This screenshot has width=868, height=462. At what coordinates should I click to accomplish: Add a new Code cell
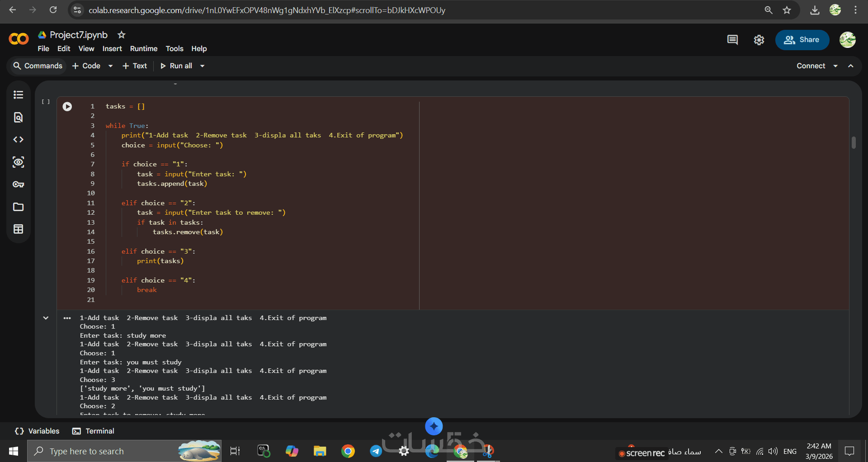pos(86,66)
